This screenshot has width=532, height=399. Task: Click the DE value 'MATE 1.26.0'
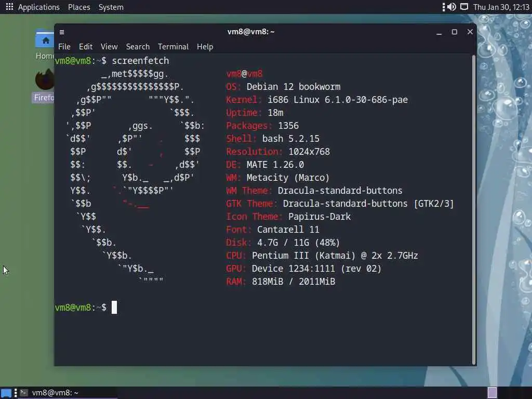(x=275, y=165)
